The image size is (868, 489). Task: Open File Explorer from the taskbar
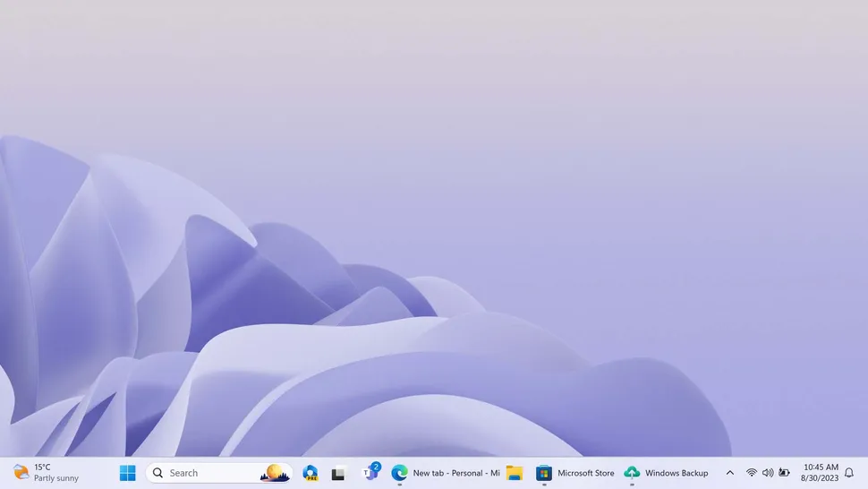click(x=515, y=473)
